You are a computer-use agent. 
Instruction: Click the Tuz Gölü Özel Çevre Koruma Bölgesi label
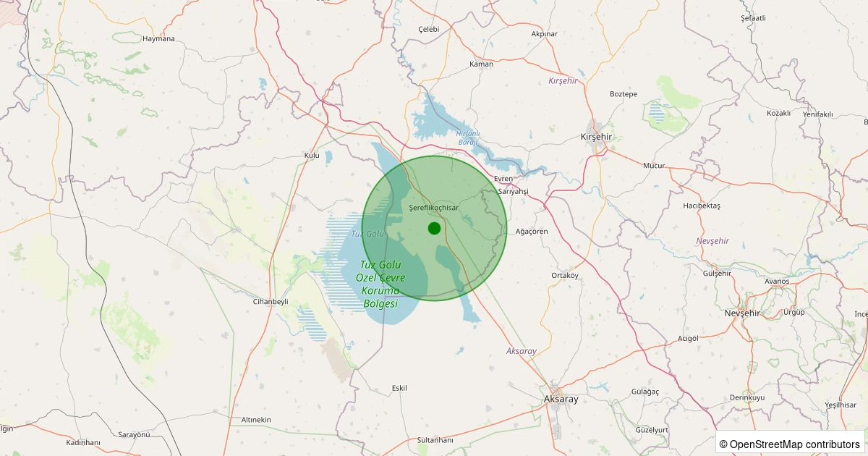tap(381, 284)
